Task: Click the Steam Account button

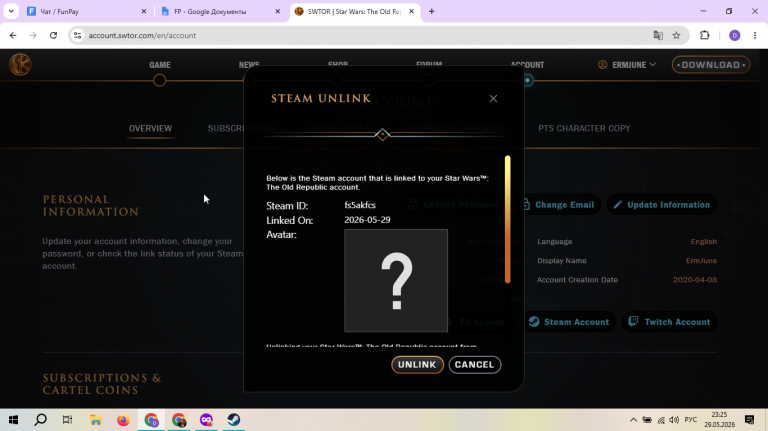Action: click(569, 322)
